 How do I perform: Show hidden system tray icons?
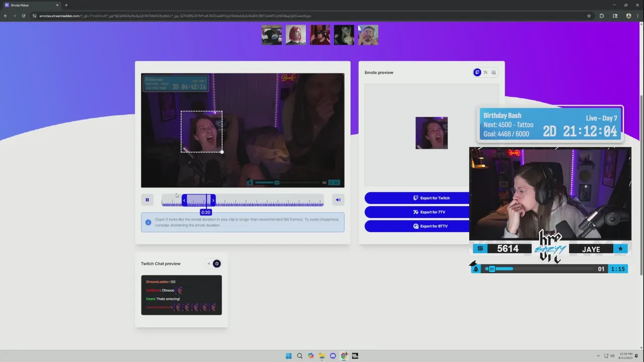(x=598, y=356)
